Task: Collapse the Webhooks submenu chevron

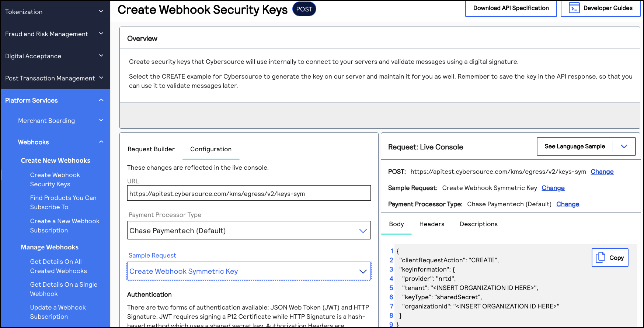Action: (101, 142)
